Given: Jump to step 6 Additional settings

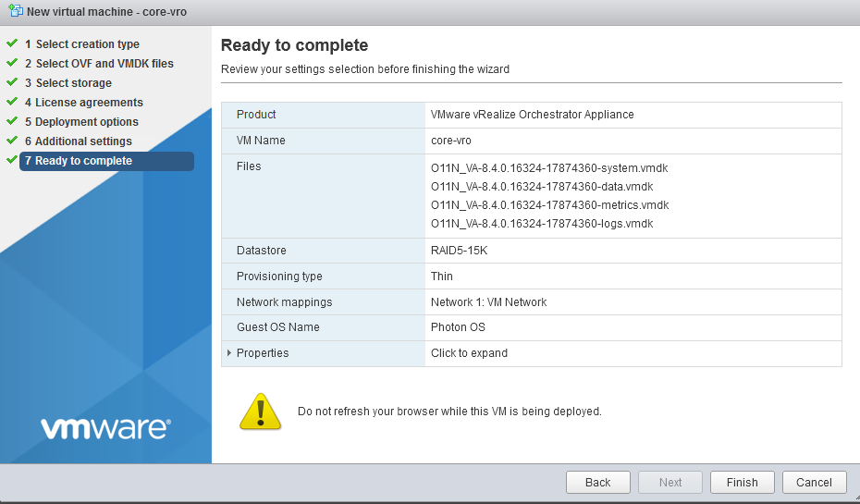Looking at the screenshot, I should coord(79,141).
